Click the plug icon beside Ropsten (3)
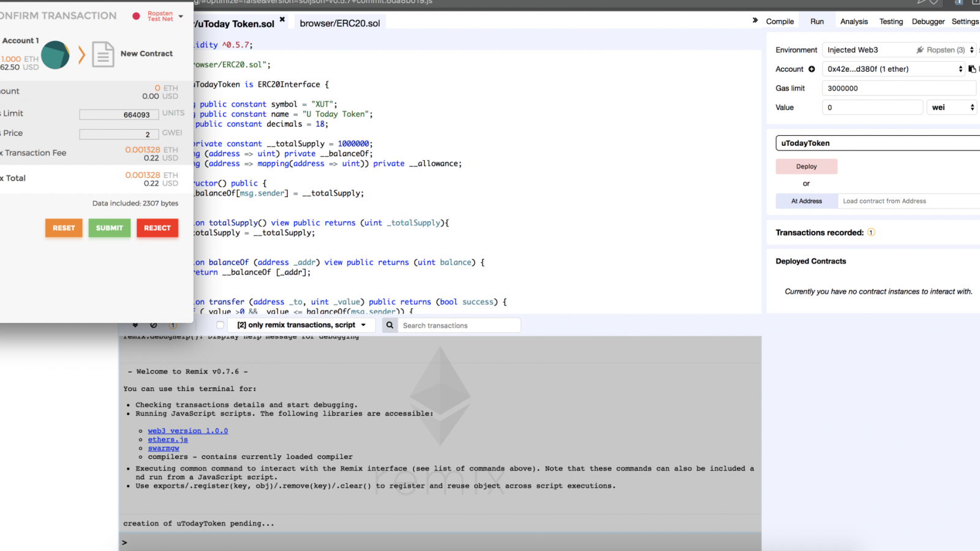Image resolution: width=980 pixels, height=551 pixels. 920,50
